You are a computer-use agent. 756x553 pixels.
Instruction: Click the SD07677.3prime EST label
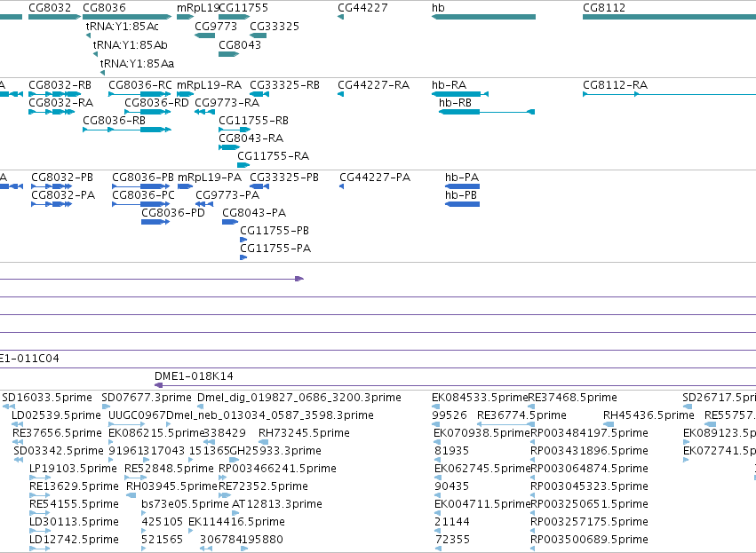click(x=147, y=398)
